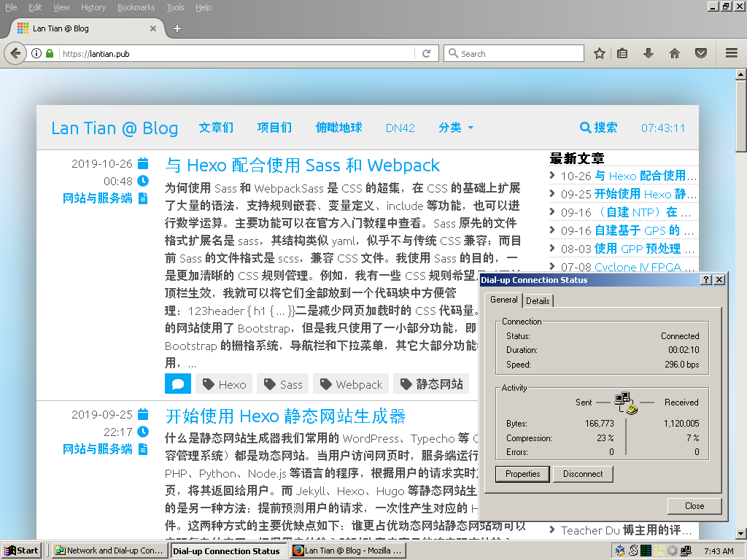Screen dimensions: 747x560
Task: Click 网站与服务端 category under 2019-10-26
Action: 97,198
